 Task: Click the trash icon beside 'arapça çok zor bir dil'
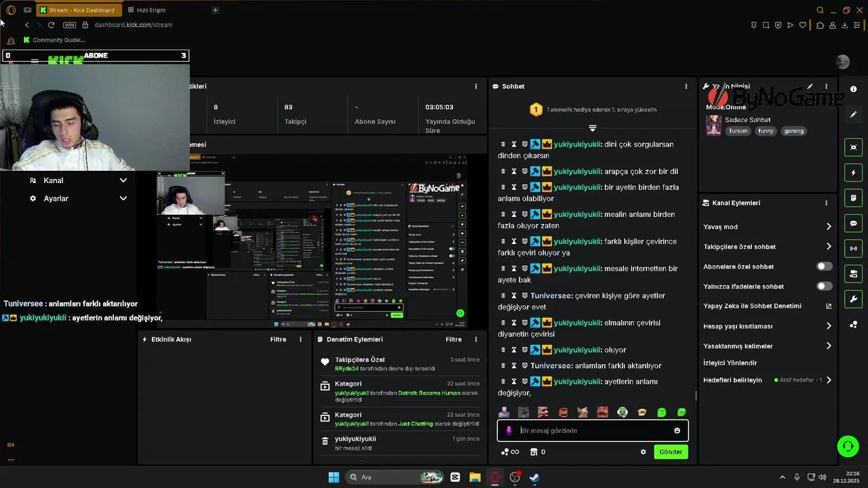pos(503,171)
